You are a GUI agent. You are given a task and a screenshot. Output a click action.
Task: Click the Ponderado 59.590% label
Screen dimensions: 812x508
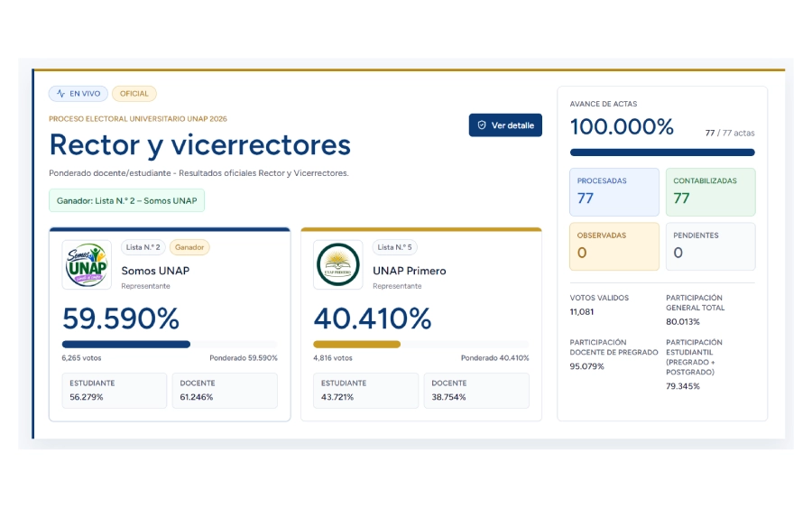[244, 358]
